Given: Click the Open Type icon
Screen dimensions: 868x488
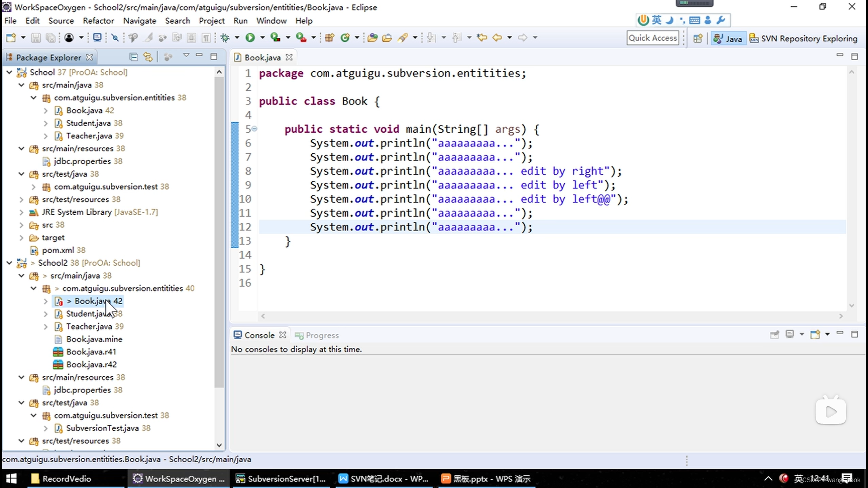Looking at the screenshot, I should point(373,38).
